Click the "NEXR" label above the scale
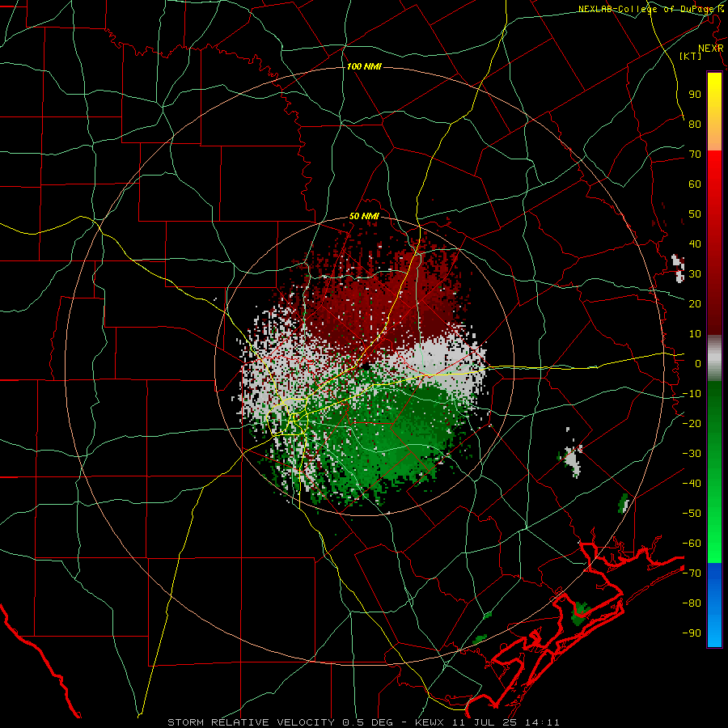 pos(711,49)
